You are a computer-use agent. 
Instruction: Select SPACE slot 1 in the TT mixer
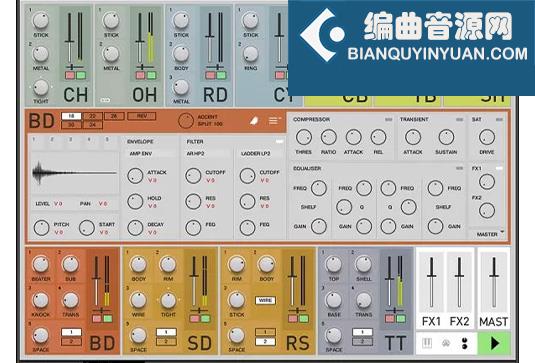[362, 332]
